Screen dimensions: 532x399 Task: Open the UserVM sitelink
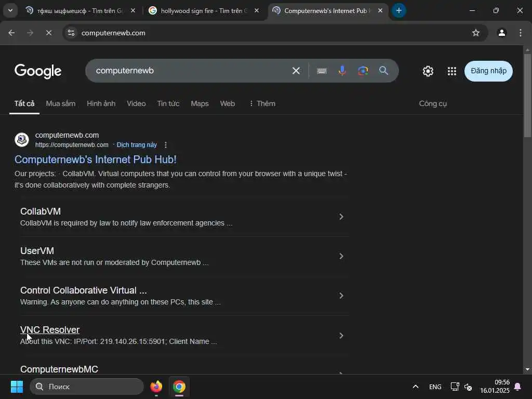coord(37,251)
